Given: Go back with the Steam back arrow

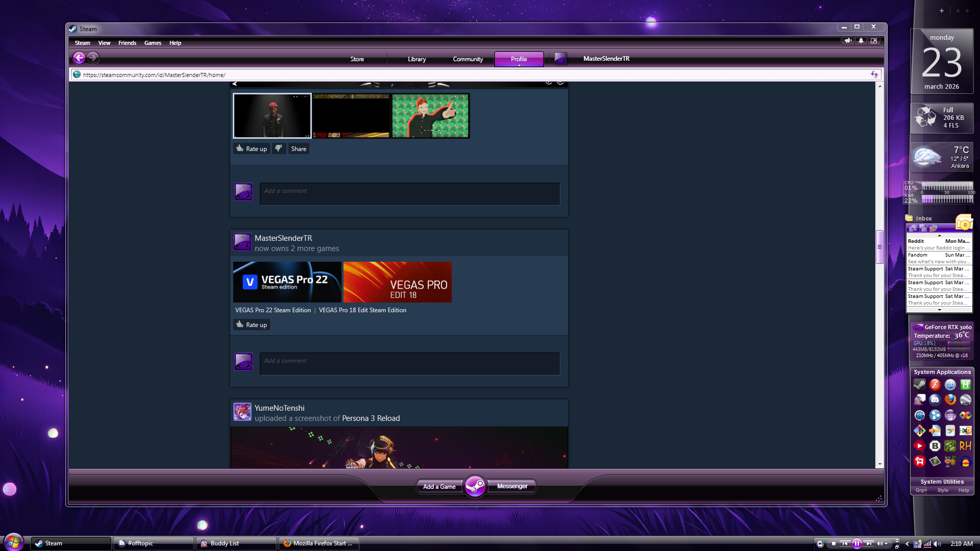Looking at the screenshot, I should pos(79,58).
